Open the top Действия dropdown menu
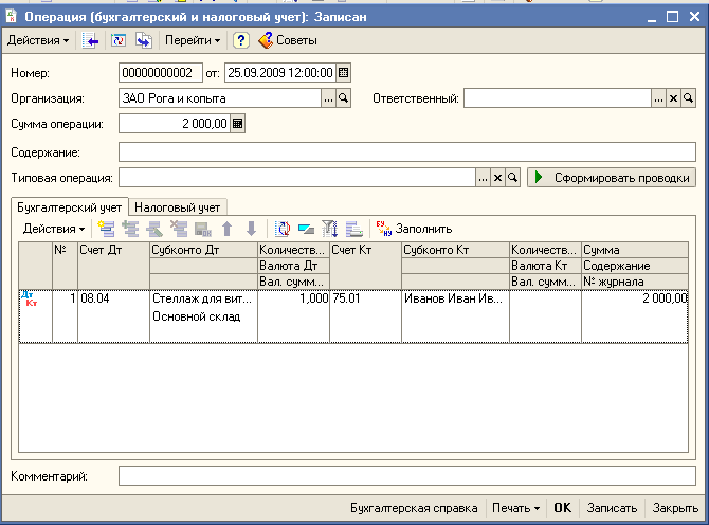This screenshot has height=525, width=709. 38,40
